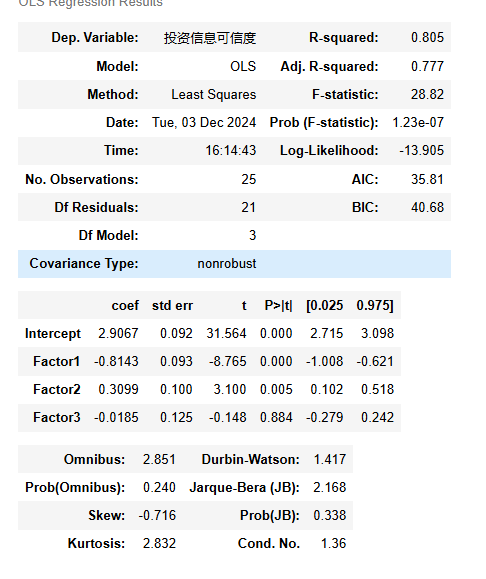Click the Cond. No. value 1.36
The width and height of the screenshot is (486, 579).
[333, 544]
